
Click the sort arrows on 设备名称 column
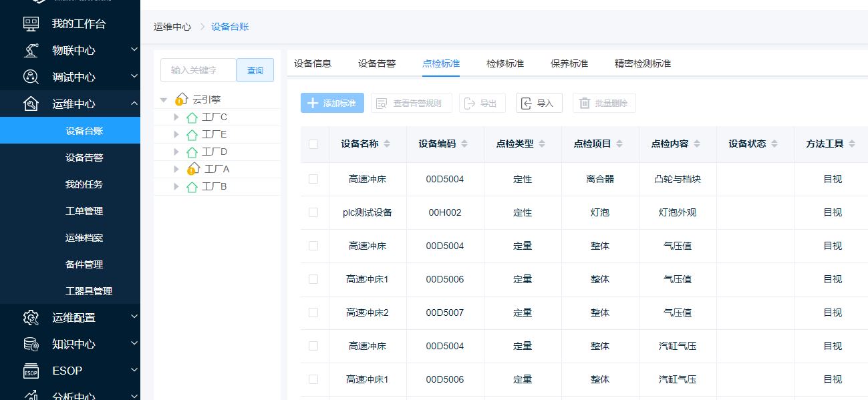tap(387, 144)
